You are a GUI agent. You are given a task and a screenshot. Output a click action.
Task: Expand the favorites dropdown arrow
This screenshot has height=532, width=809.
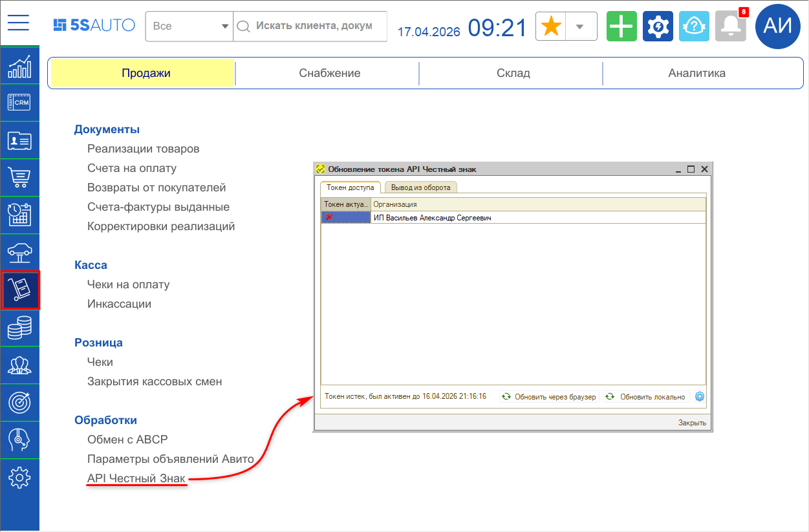click(x=580, y=27)
